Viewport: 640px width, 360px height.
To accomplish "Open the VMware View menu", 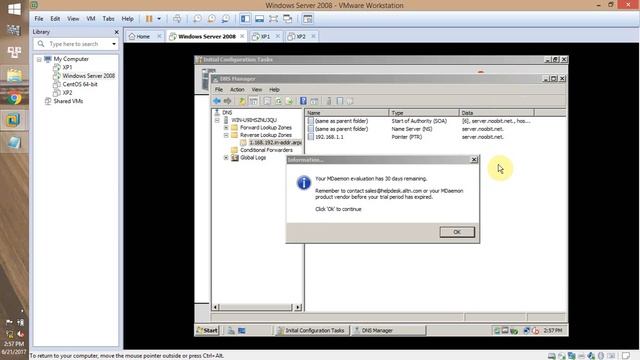I will pos(73,19).
